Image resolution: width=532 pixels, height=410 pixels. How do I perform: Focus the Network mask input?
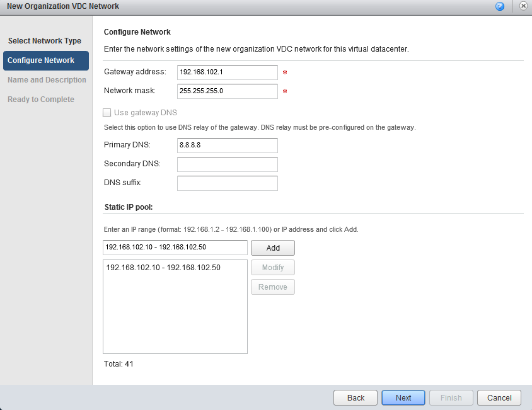coord(227,91)
